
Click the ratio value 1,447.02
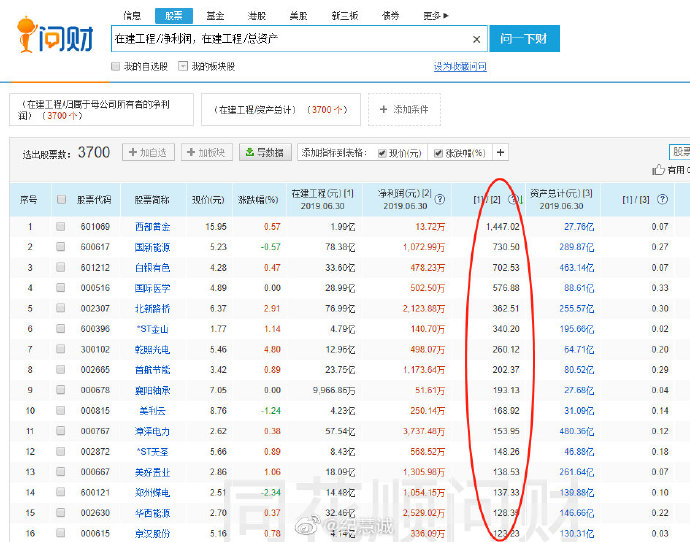point(503,227)
